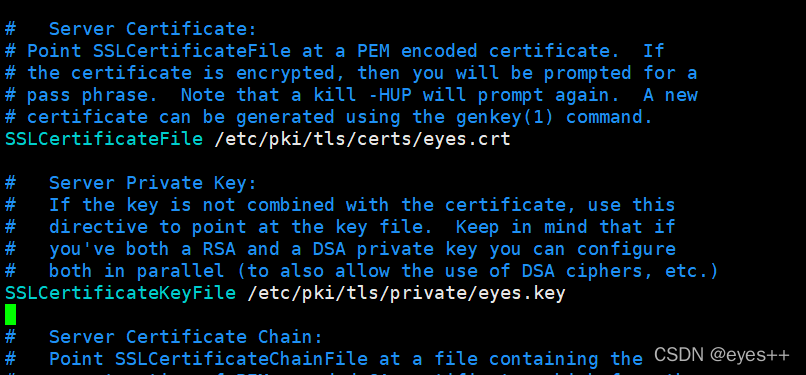Click 'both in parallel' comment text

point(137,271)
